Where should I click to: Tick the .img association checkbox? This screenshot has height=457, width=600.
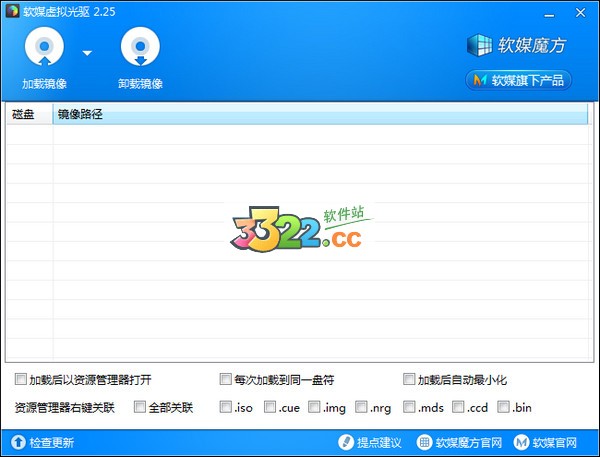314,406
